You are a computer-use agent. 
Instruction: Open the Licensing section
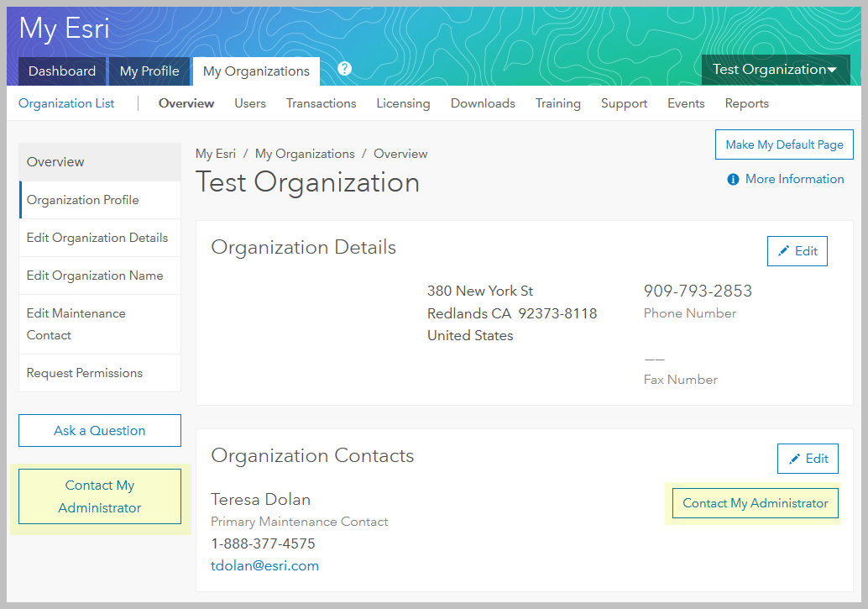coord(403,103)
